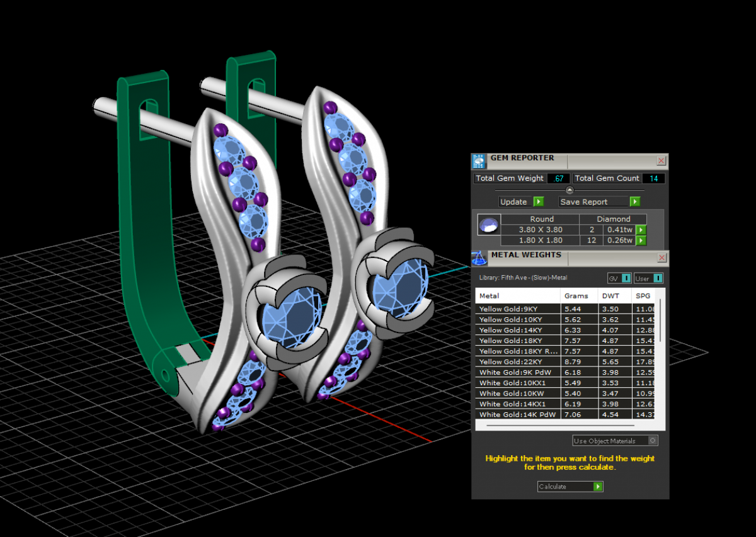Click green arrow for 0.26tw gem row
The image size is (756, 537).
pos(641,240)
